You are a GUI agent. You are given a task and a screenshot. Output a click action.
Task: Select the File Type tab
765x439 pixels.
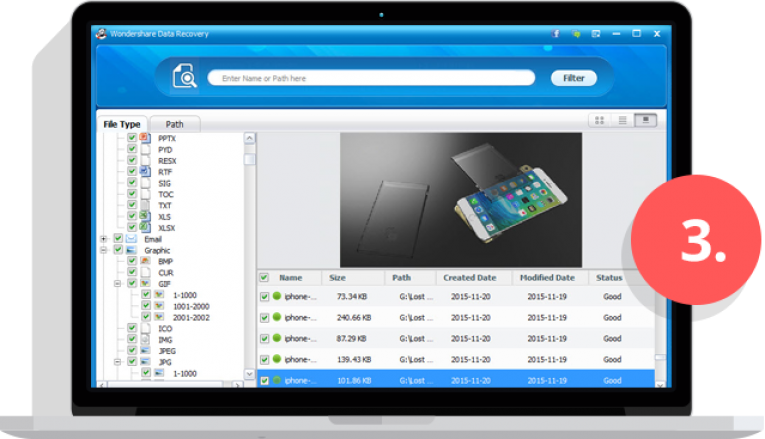(122, 124)
